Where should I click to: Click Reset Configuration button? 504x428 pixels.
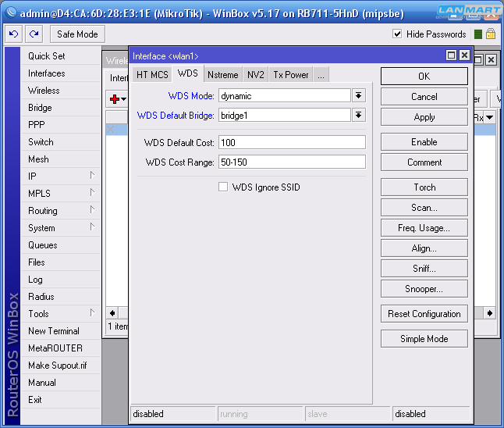[x=424, y=314]
